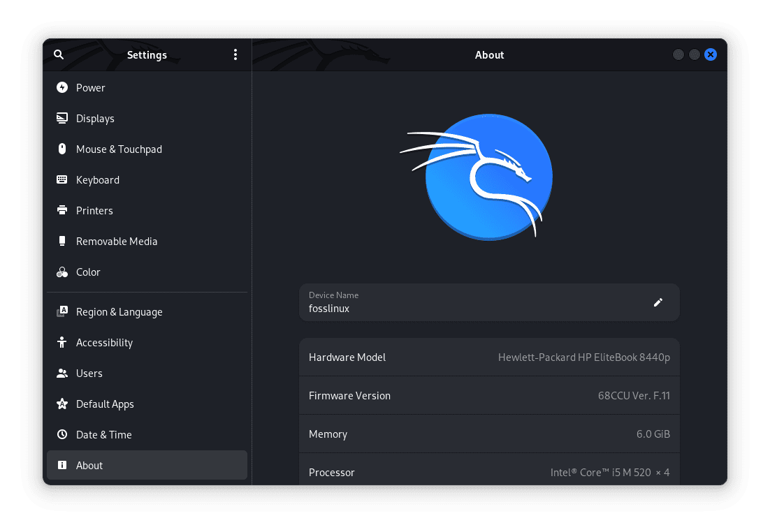Click the Default Apps star icon
Screen dimensions: 770x532
(62, 404)
